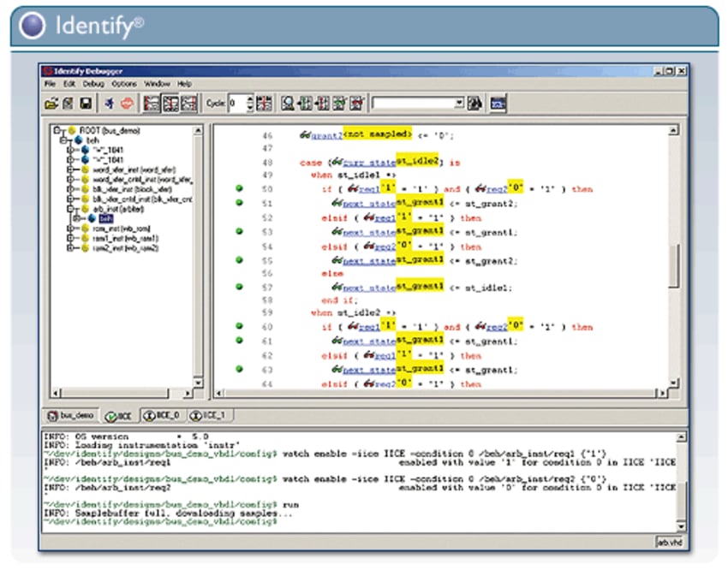Toggle the green breakpoint dot on line 63
The width and height of the screenshot is (728, 582).
click(x=240, y=369)
